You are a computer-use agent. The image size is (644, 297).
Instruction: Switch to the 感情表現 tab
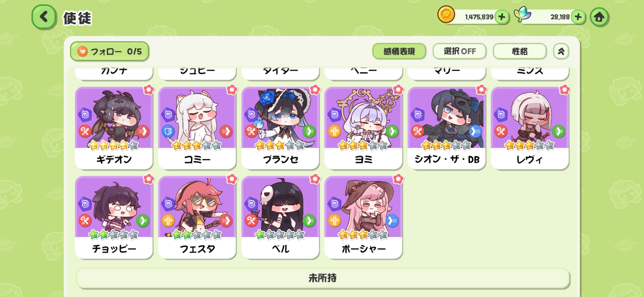click(399, 51)
